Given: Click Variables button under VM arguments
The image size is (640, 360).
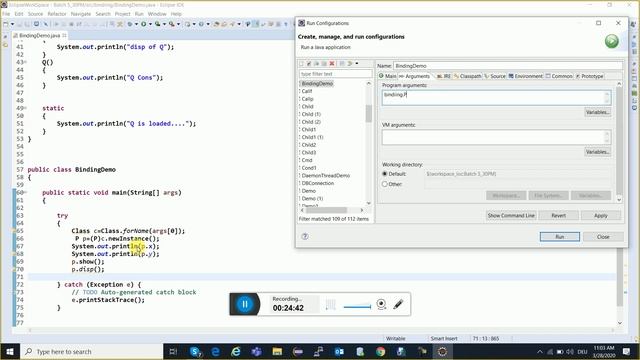Looking at the screenshot, I should pos(598,152).
